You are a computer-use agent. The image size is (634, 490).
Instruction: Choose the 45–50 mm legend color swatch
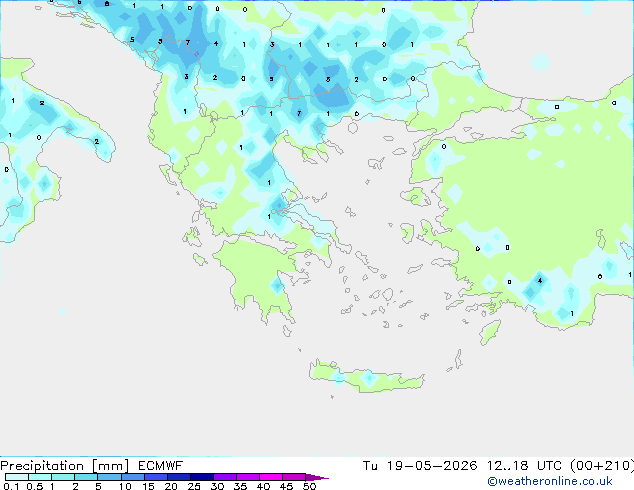(294, 477)
